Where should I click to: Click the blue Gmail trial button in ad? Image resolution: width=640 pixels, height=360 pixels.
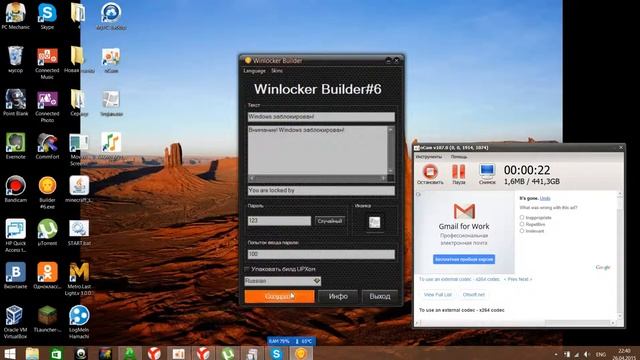coord(464,259)
